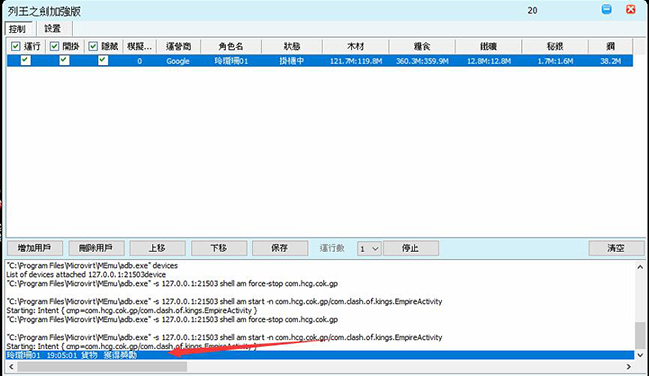This screenshot has width=649, height=376.
Task: Click the 運營商 column header
Action: (x=178, y=46)
